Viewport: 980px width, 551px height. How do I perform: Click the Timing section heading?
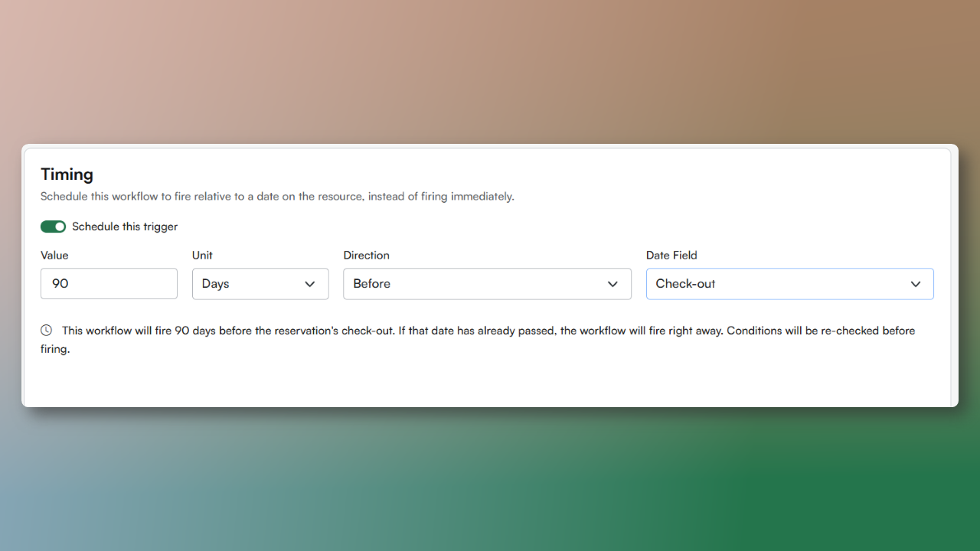67,174
